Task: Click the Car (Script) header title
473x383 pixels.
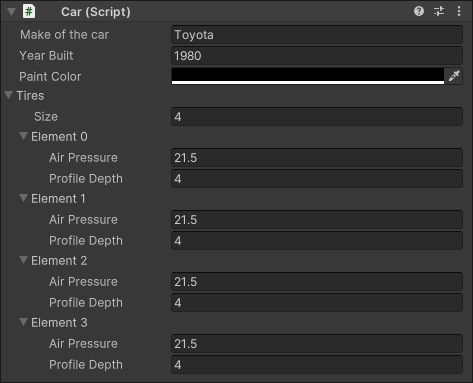Action: [x=96, y=12]
